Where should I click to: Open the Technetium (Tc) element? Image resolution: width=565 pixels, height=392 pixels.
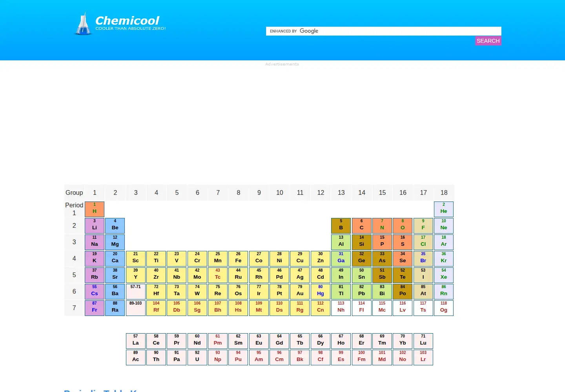click(218, 275)
